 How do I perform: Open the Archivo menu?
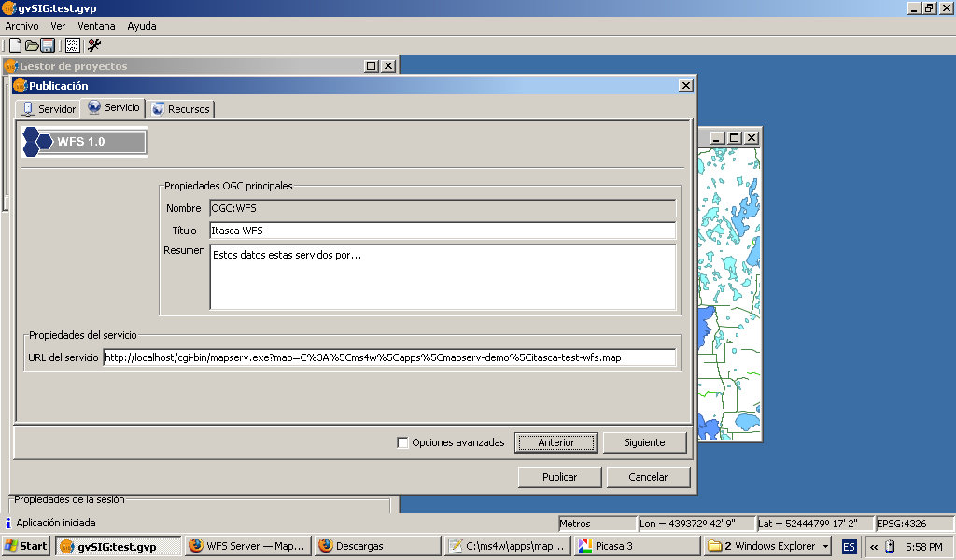click(x=21, y=26)
